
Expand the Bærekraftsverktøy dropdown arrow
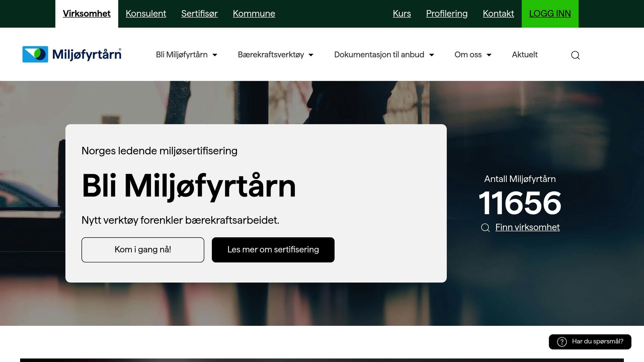point(311,55)
